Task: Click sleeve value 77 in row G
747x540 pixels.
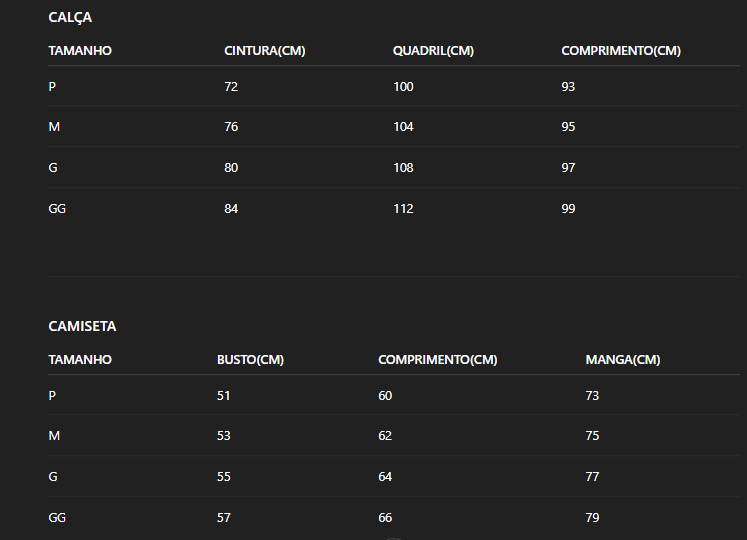Action: pyautogui.click(x=592, y=477)
